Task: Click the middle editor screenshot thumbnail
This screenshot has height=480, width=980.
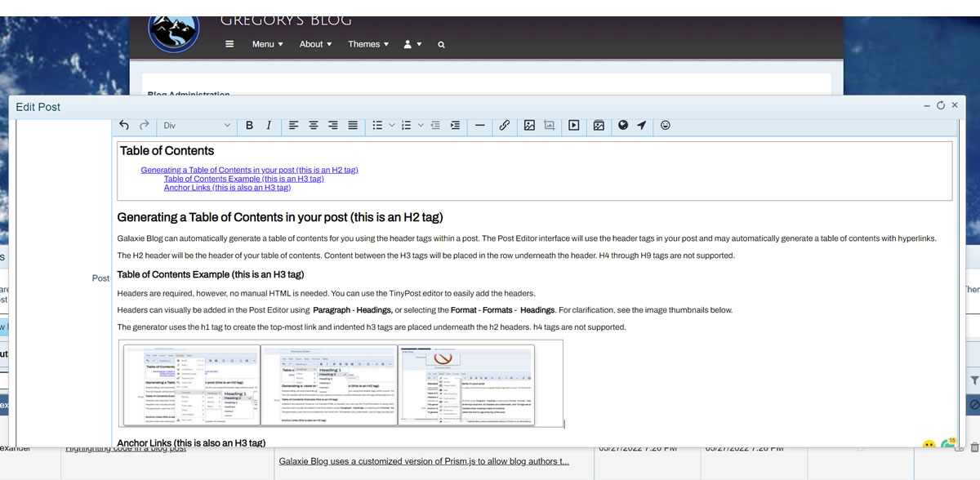Action: point(329,384)
